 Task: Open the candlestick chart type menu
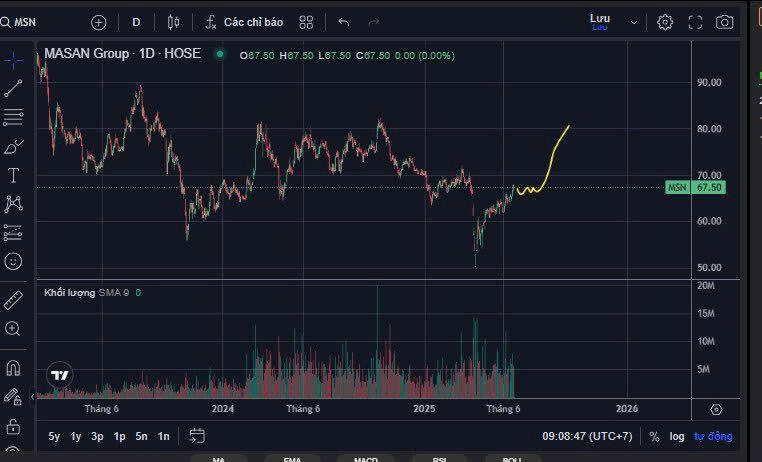[173, 22]
